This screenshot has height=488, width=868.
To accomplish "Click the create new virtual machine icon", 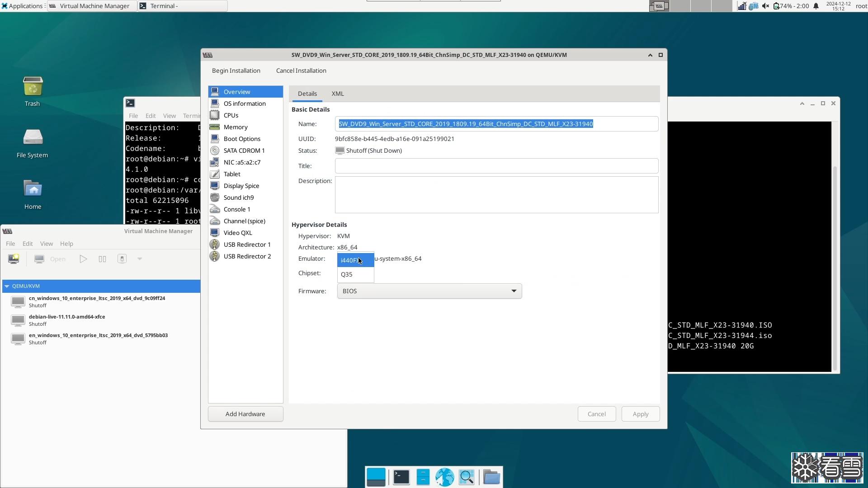I will (x=14, y=259).
